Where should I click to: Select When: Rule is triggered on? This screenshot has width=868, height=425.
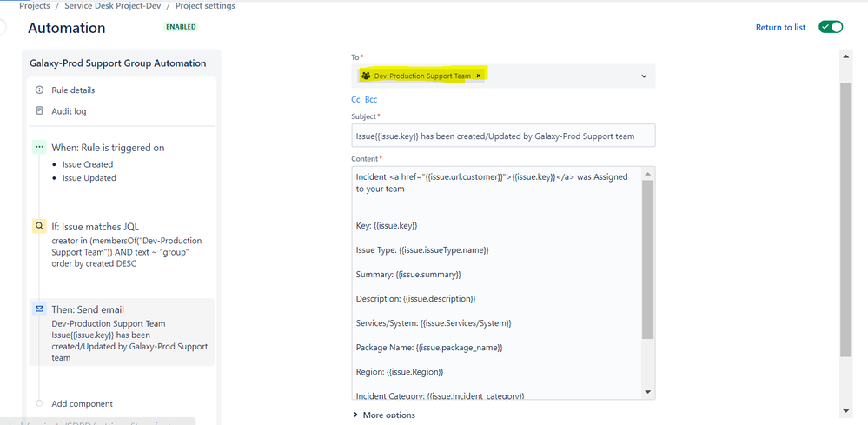108,148
